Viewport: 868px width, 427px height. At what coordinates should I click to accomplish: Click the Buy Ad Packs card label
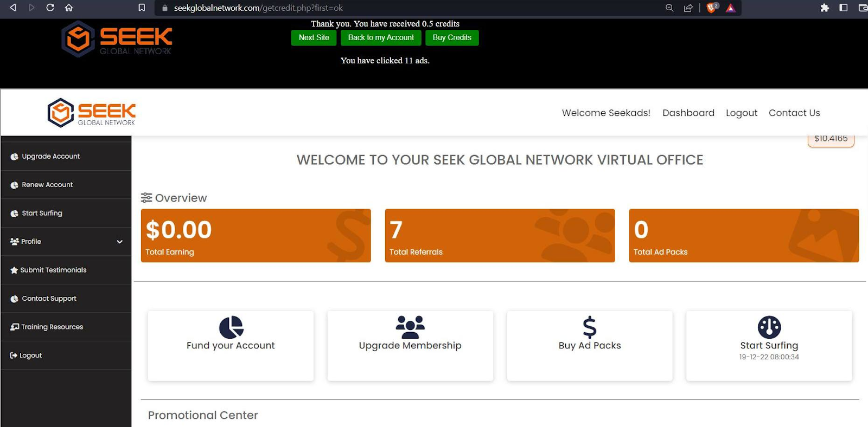coord(590,346)
